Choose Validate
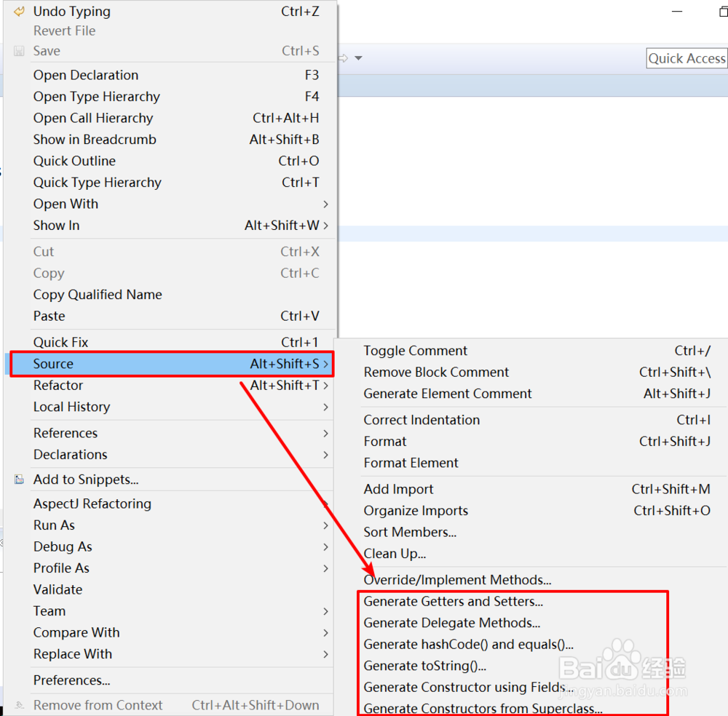The height and width of the screenshot is (716, 728). click(170, 590)
